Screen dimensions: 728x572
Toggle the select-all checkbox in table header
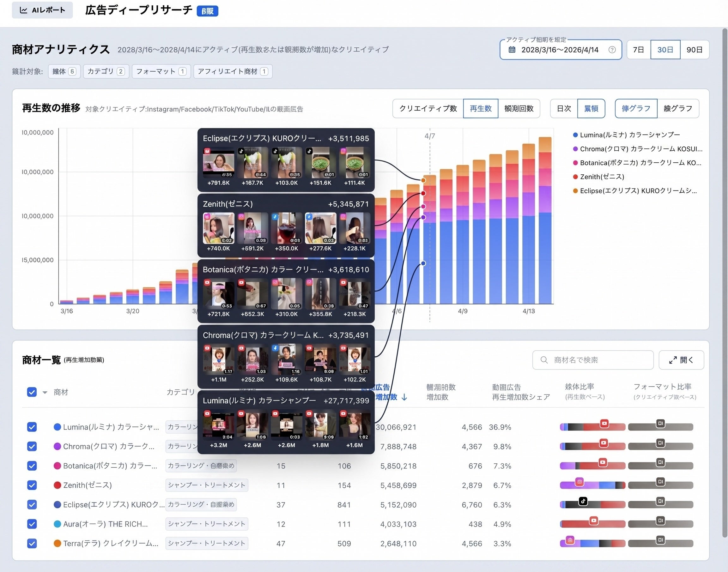point(32,392)
